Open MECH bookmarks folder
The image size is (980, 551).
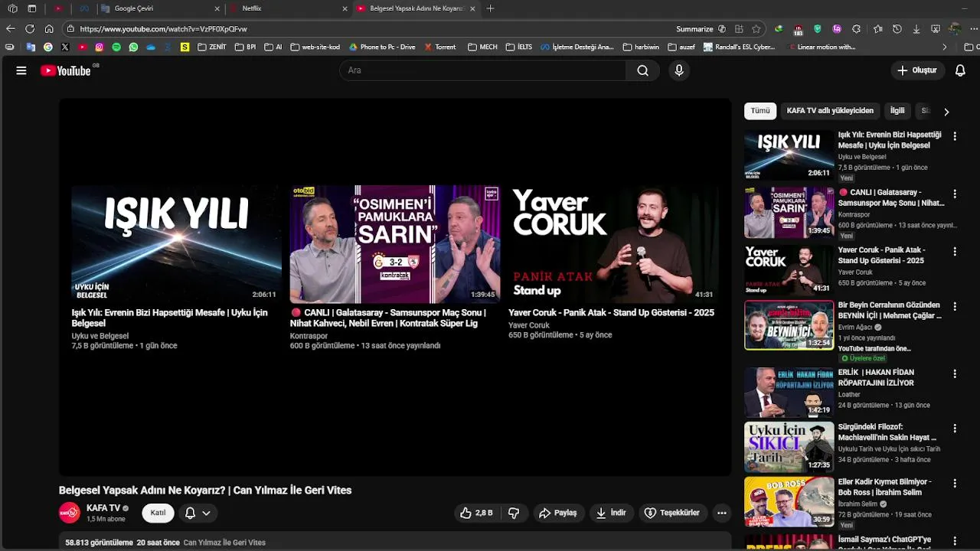[x=482, y=47]
